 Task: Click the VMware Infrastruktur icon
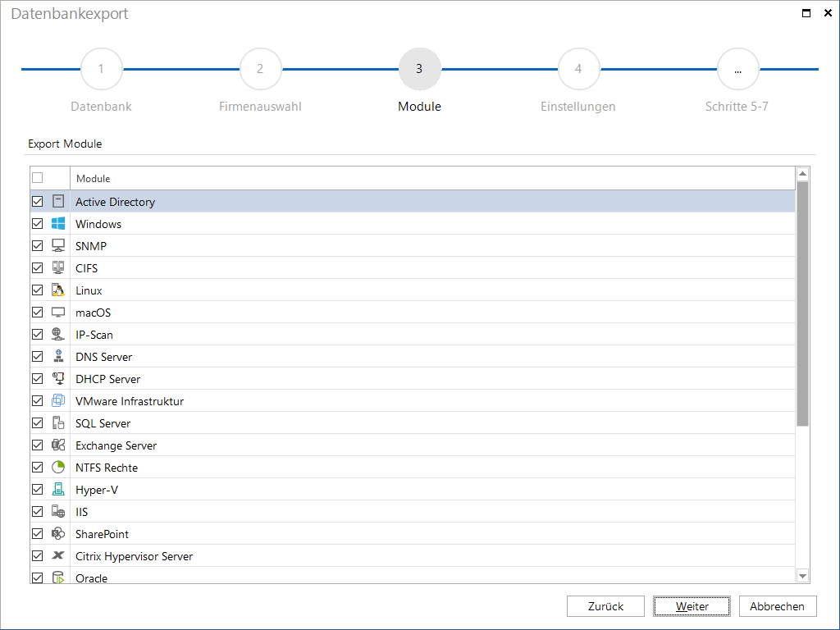(58, 400)
